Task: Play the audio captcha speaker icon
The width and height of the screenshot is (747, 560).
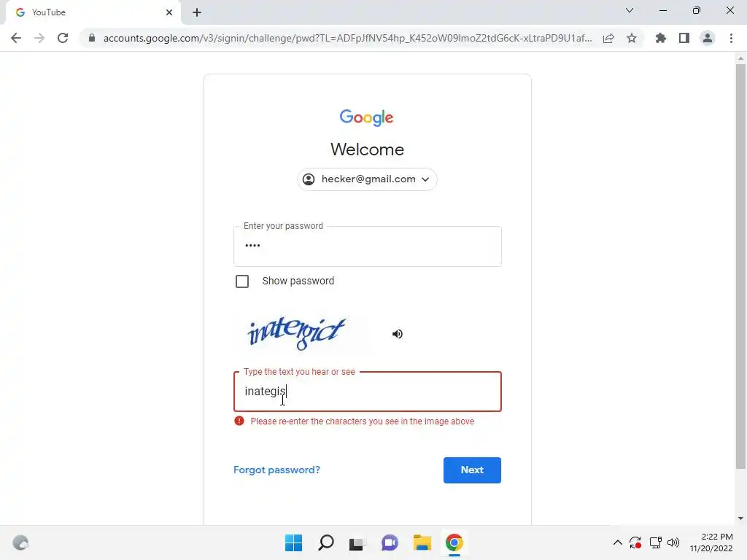Action: point(398,334)
